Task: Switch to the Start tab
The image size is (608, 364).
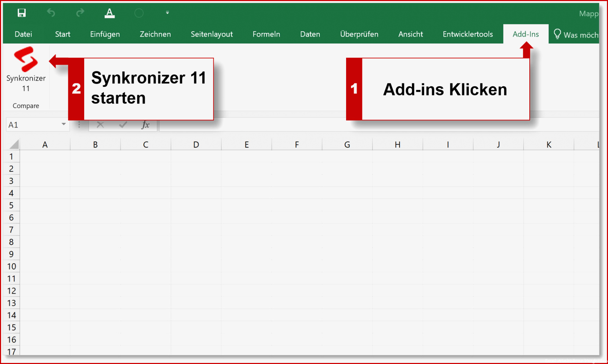Action: [62, 34]
